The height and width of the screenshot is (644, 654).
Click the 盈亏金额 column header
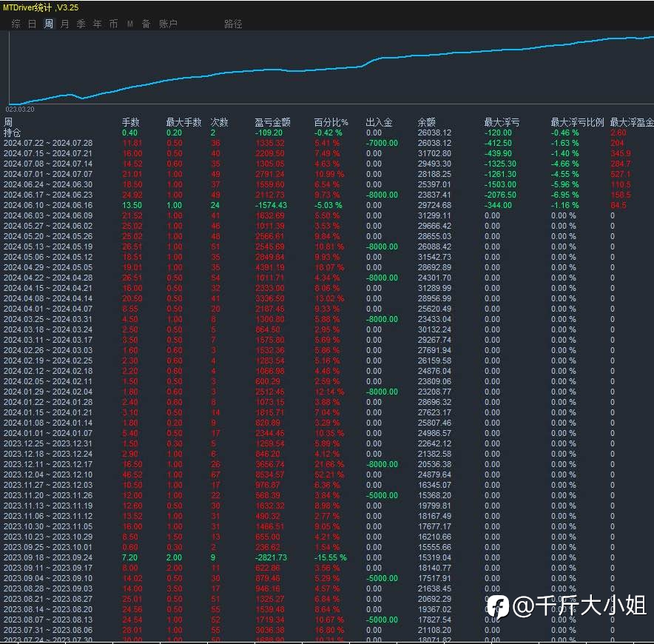click(272, 122)
